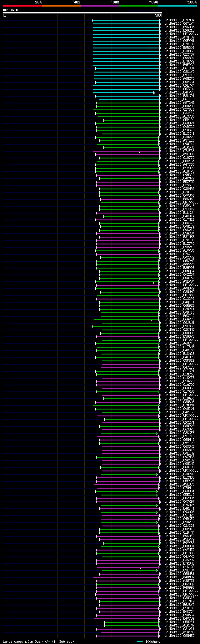
Task: Click label UniRef100_C6HUP4
Action: (x=179, y=123)
